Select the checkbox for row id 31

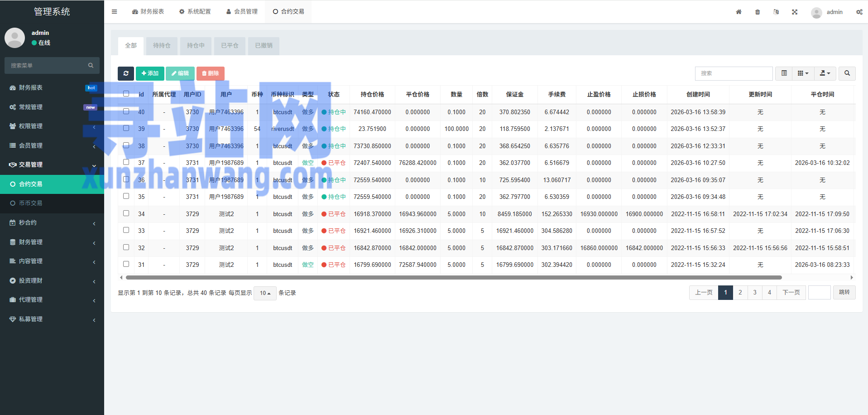[x=126, y=264]
